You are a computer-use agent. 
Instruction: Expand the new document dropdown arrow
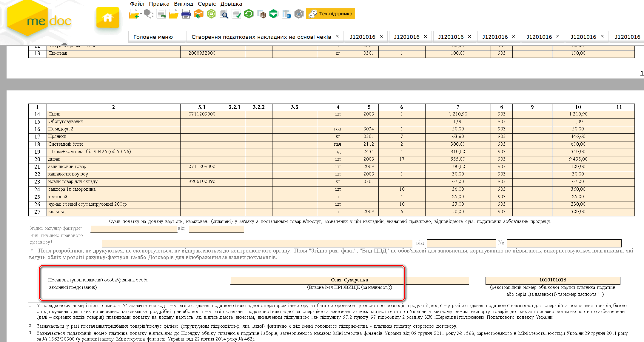tap(141, 13)
